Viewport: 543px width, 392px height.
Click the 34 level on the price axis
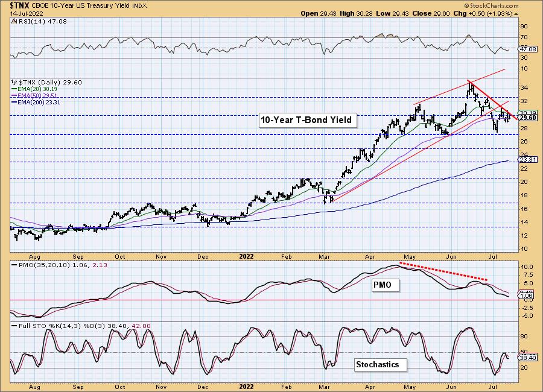coord(524,88)
